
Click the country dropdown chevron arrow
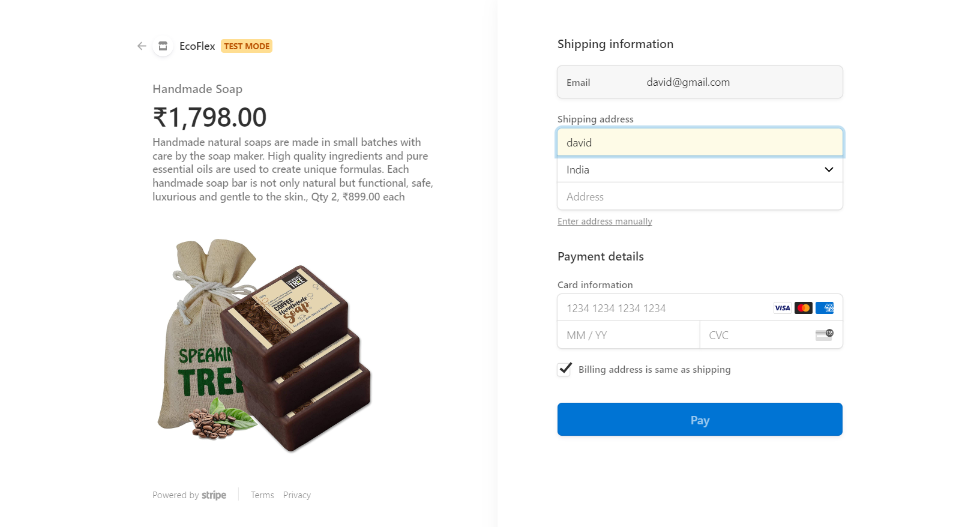coord(829,170)
